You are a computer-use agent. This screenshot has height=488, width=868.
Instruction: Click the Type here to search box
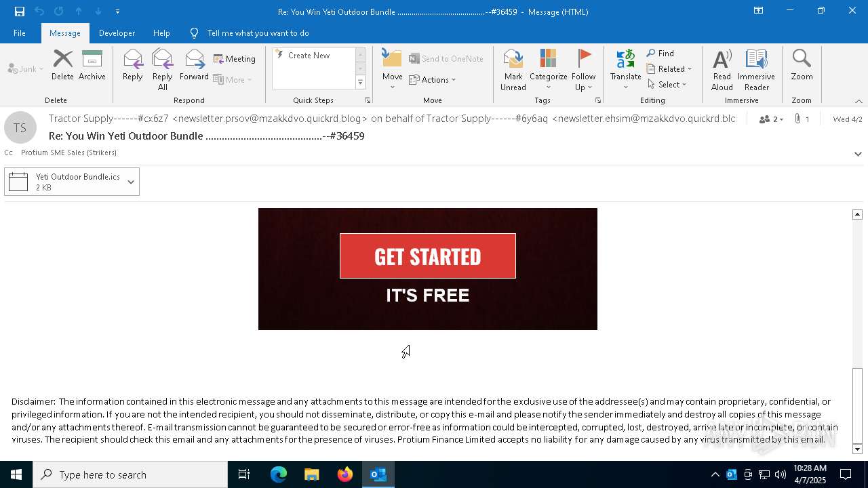point(130,474)
